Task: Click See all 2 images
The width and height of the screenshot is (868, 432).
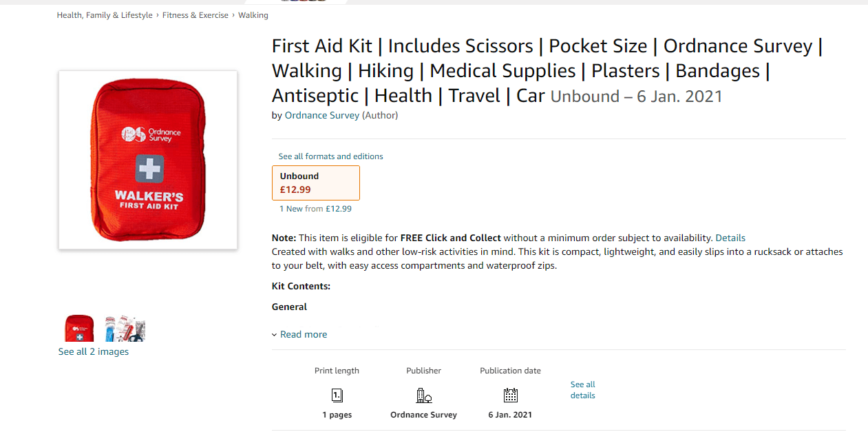Action: coord(93,351)
